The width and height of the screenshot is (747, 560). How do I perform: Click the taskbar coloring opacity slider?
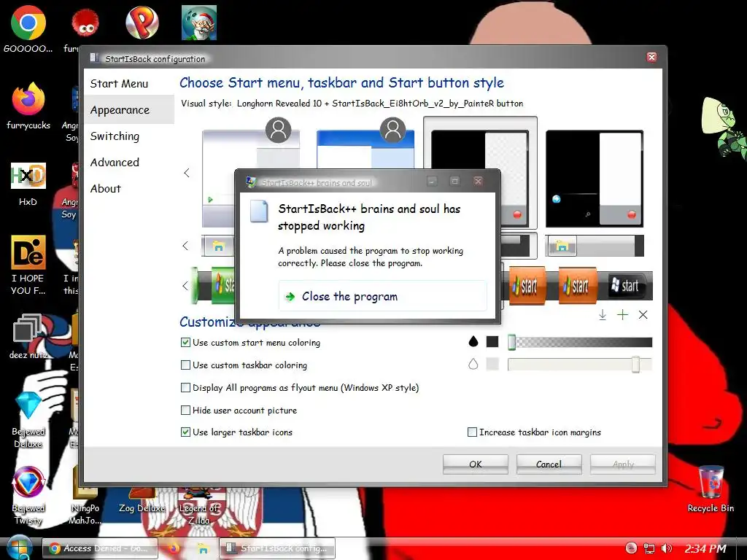(580, 365)
